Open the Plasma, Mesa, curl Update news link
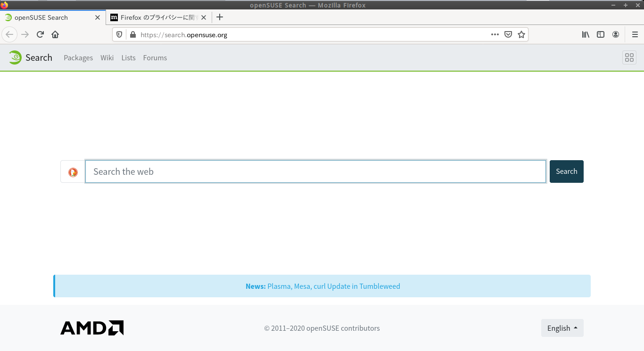This screenshot has height=351, width=644. click(x=334, y=286)
